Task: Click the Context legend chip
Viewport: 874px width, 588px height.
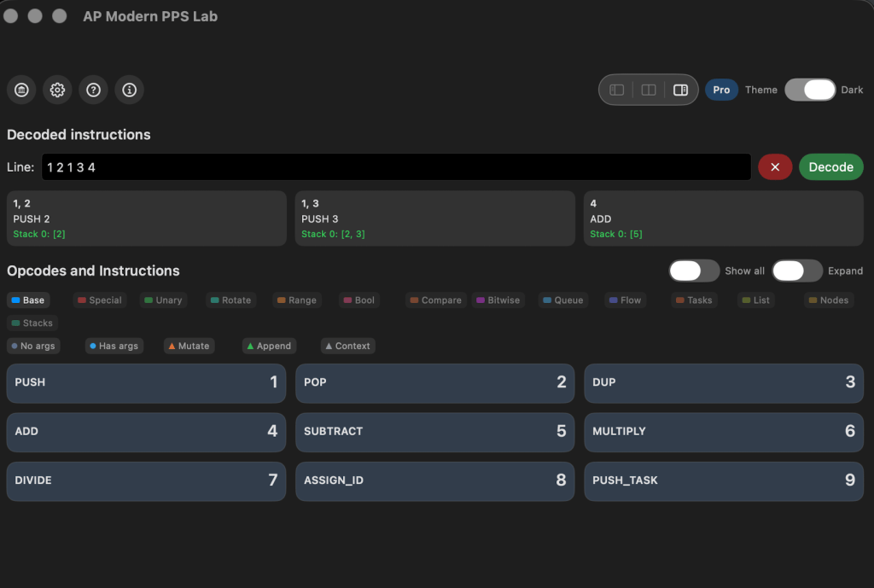Action: pos(348,346)
